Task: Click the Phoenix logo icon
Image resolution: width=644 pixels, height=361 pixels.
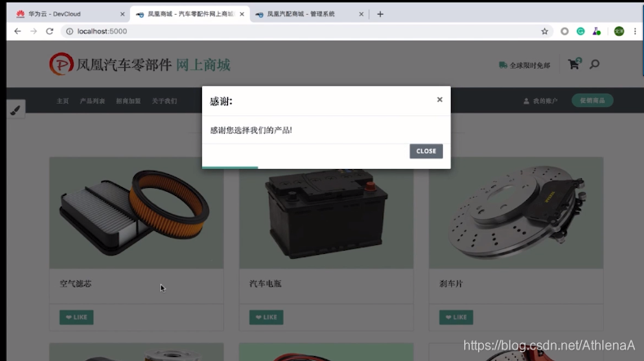Action: [61, 64]
